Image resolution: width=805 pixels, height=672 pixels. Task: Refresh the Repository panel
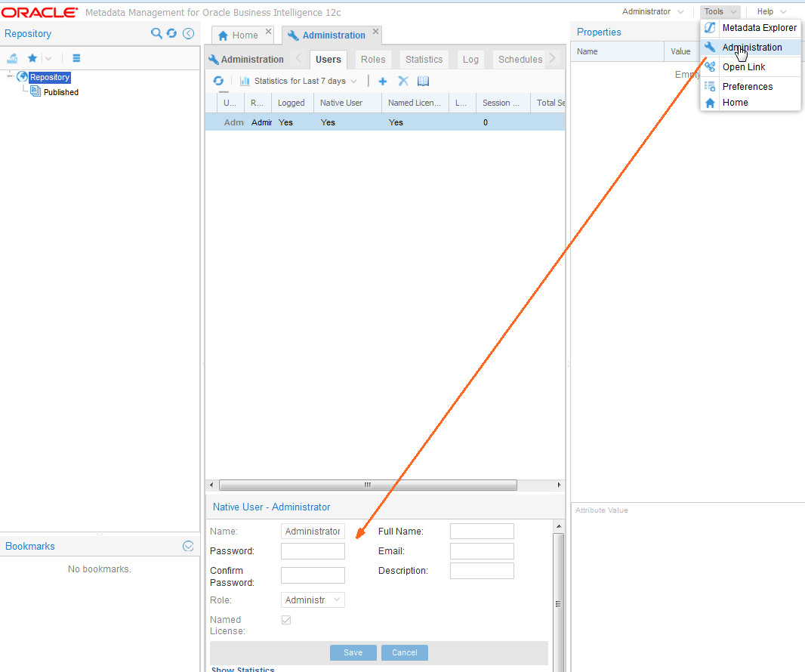pyautogui.click(x=172, y=33)
